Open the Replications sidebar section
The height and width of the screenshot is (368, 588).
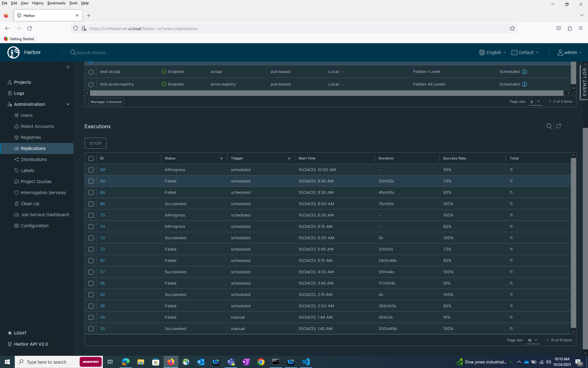click(x=33, y=148)
